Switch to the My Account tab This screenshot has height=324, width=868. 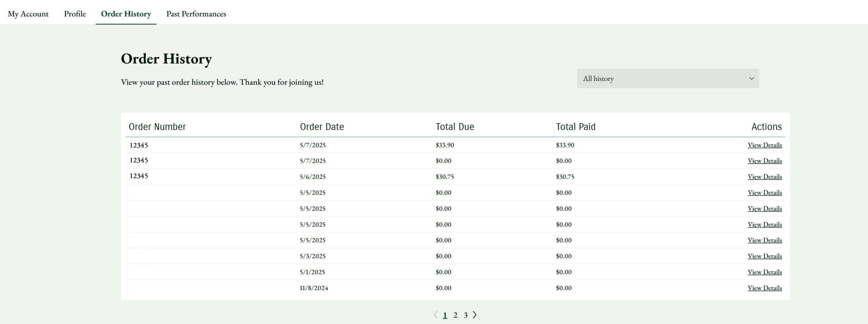pyautogui.click(x=28, y=14)
